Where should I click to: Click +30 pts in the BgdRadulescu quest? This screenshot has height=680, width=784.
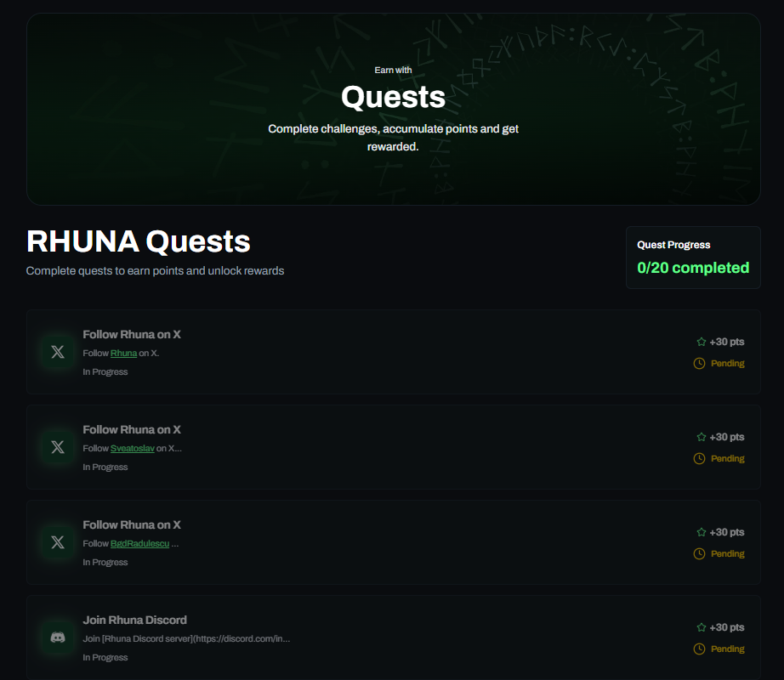[x=726, y=532]
